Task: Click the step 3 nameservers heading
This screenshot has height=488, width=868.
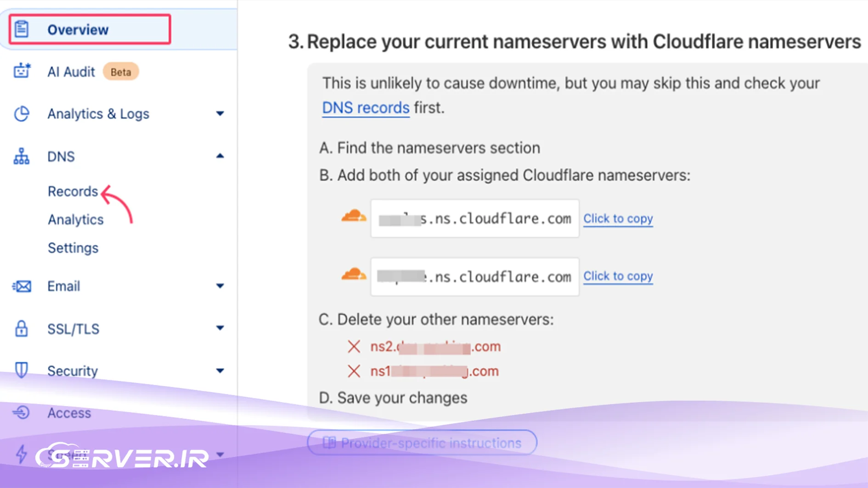Action: coord(575,42)
